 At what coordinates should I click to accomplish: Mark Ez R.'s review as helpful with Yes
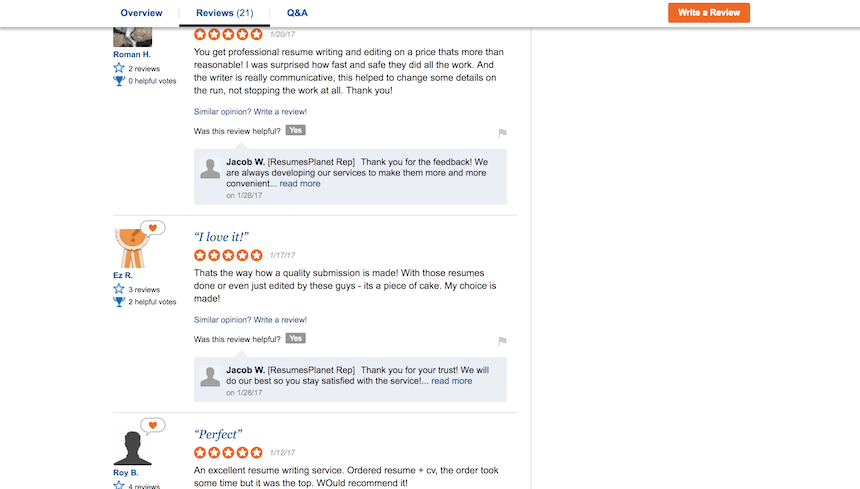pyautogui.click(x=295, y=338)
